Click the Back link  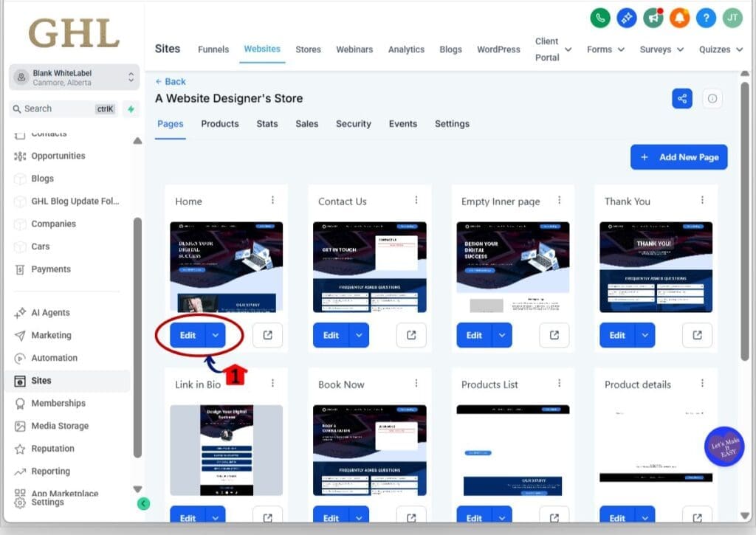coord(171,81)
